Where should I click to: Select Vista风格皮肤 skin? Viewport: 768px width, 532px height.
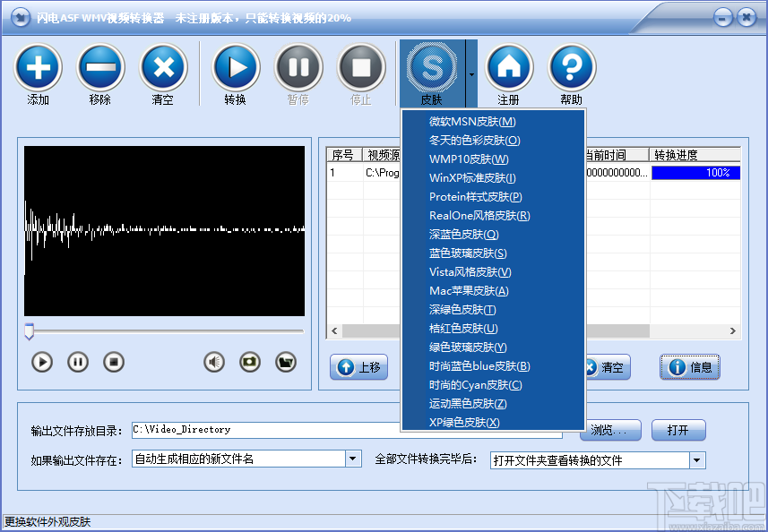pos(493,271)
